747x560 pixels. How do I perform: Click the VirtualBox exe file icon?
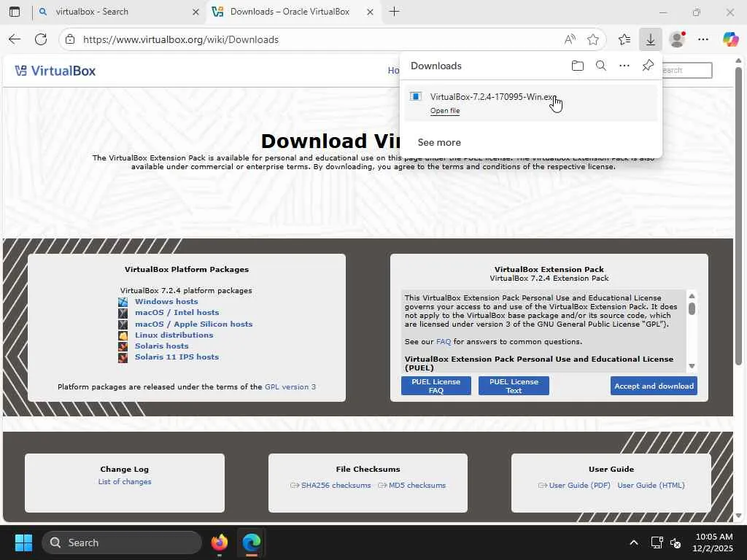tap(415, 97)
